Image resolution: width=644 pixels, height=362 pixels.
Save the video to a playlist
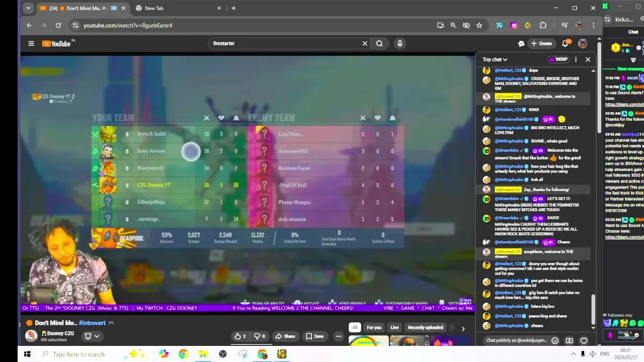[x=315, y=336]
